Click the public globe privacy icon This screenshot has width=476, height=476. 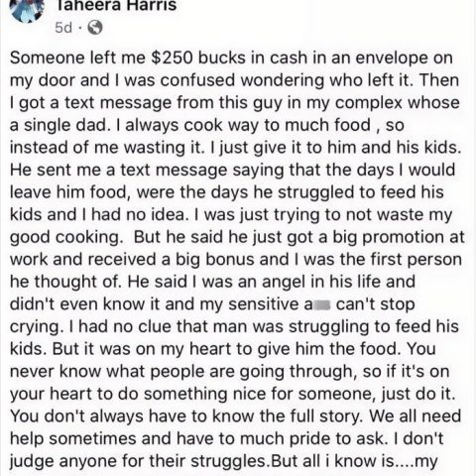[x=95, y=28]
